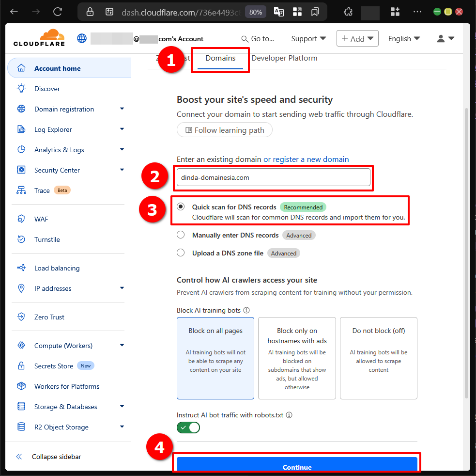Expand Security Center submenu arrow
This screenshot has height=476, width=476.
[122, 170]
